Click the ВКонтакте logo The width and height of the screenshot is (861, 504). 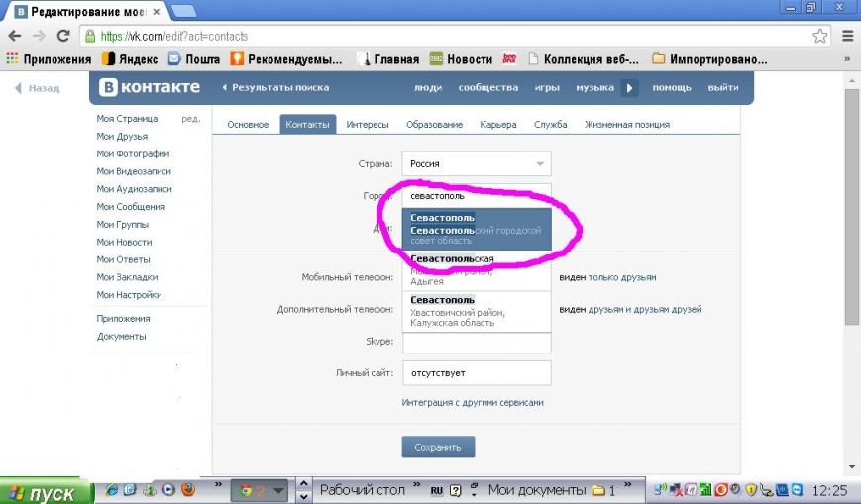150,87
